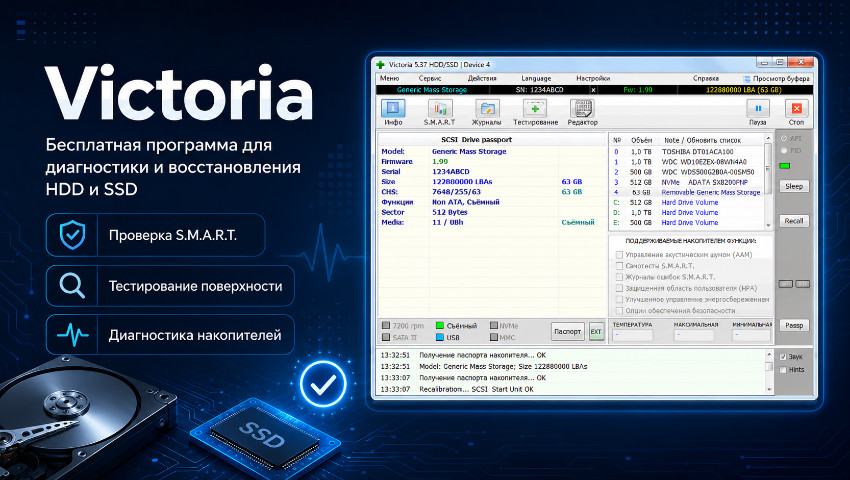Open the Language menu
The image size is (850, 480).
pos(536,79)
